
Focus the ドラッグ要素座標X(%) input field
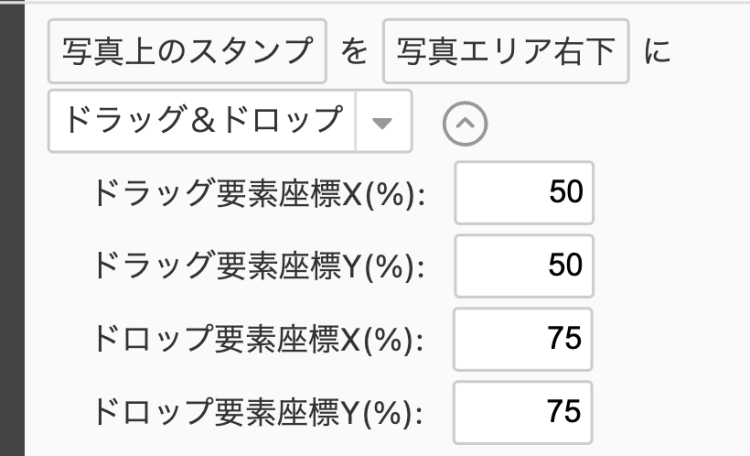[524, 192]
